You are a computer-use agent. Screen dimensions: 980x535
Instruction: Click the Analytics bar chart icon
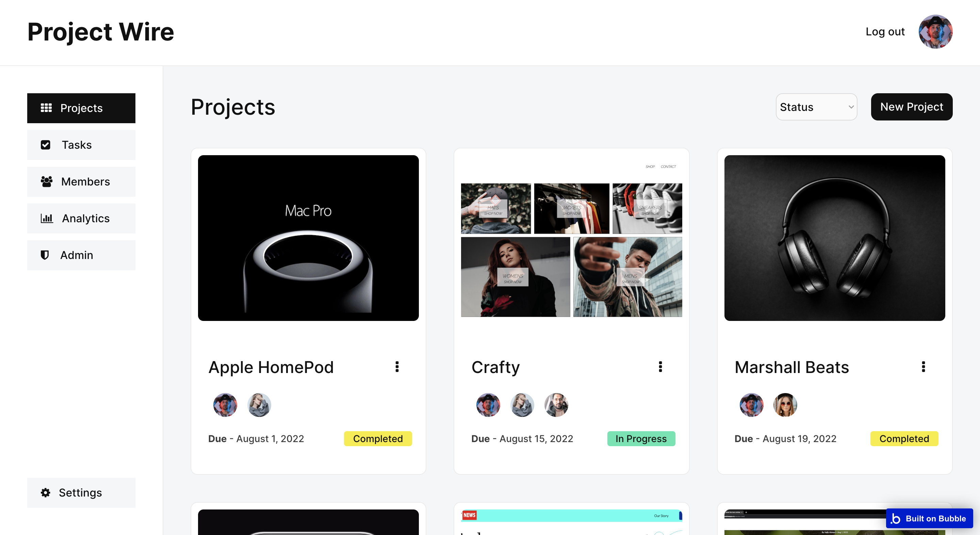[46, 218]
